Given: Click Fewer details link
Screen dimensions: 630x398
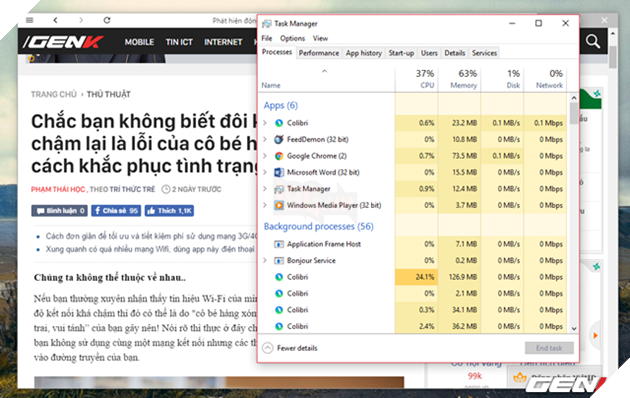Looking at the screenshot, I should click(x=297, y=348).
